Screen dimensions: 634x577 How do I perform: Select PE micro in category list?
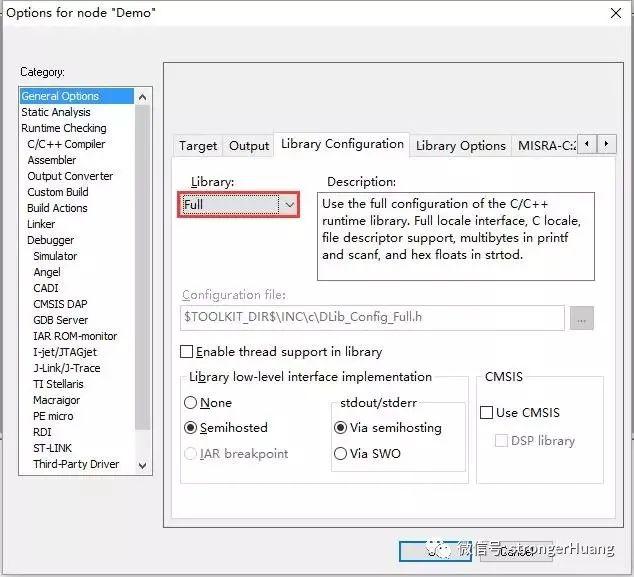pyautogui.click(x=77, y=416)
